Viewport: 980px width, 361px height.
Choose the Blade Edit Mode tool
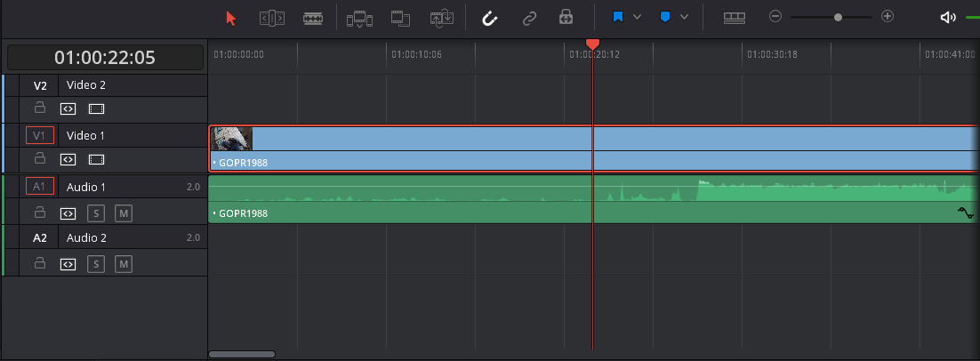pyautogui.click(x=313, y=18)
